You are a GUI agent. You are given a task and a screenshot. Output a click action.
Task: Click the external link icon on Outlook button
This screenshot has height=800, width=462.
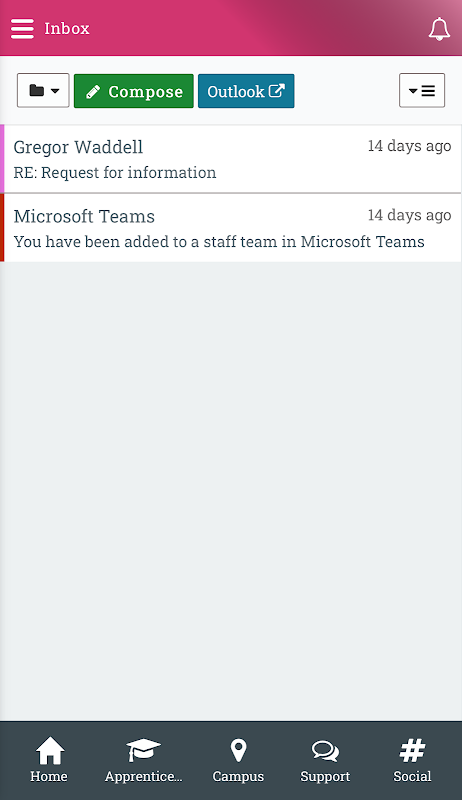[x=276, y=91]
